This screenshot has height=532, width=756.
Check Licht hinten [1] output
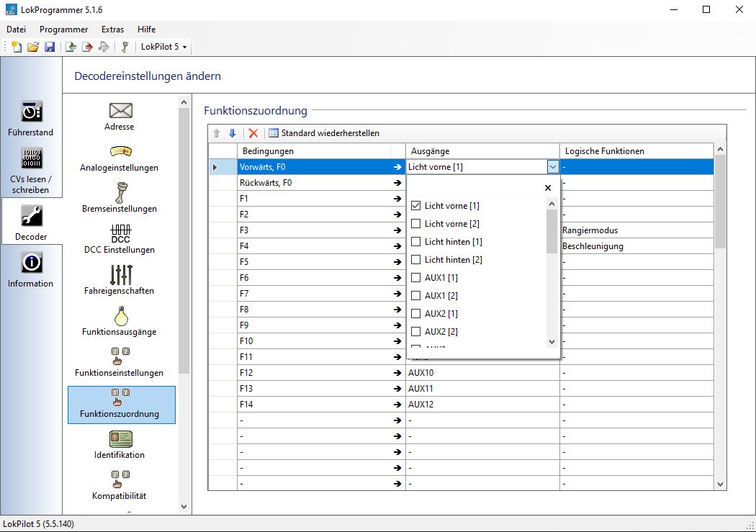pos(415,241)
